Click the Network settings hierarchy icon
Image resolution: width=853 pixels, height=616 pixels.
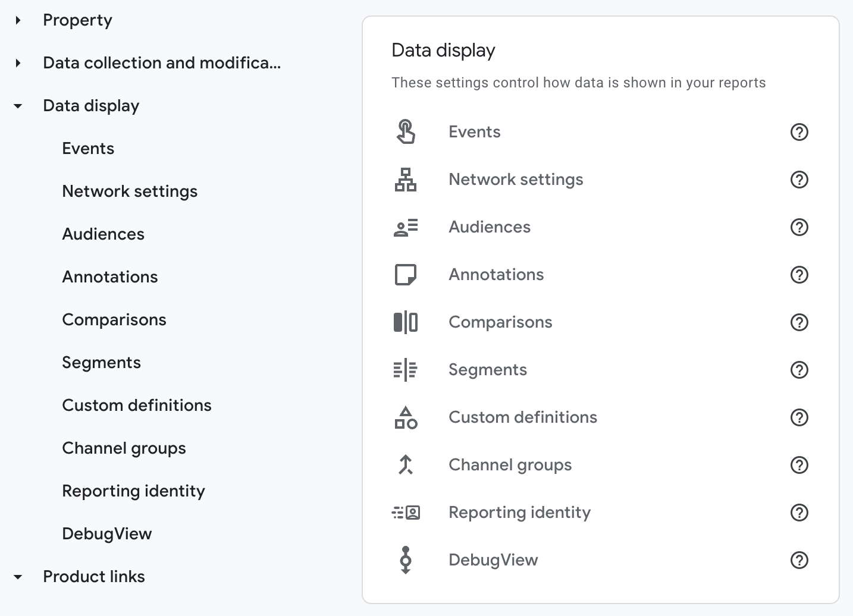406,180
